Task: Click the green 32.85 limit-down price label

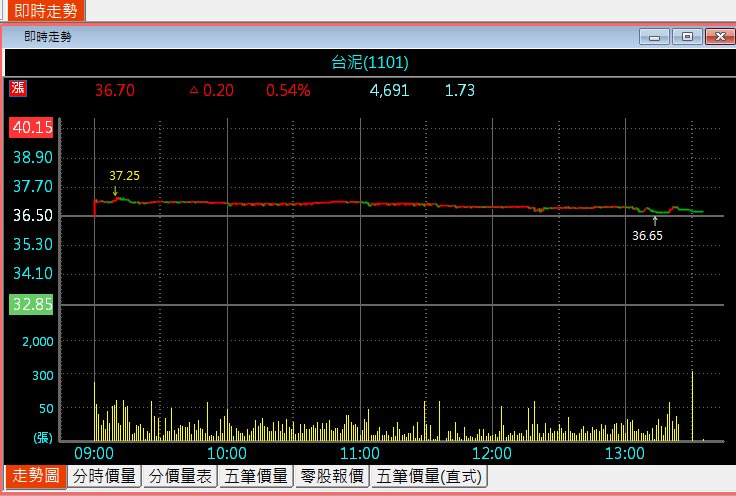Action: 32,304
